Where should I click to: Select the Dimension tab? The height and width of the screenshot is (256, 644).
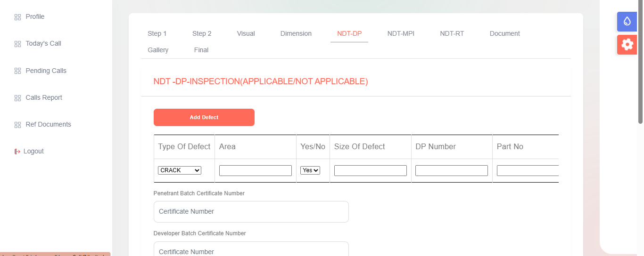click(x=296, y=33)
